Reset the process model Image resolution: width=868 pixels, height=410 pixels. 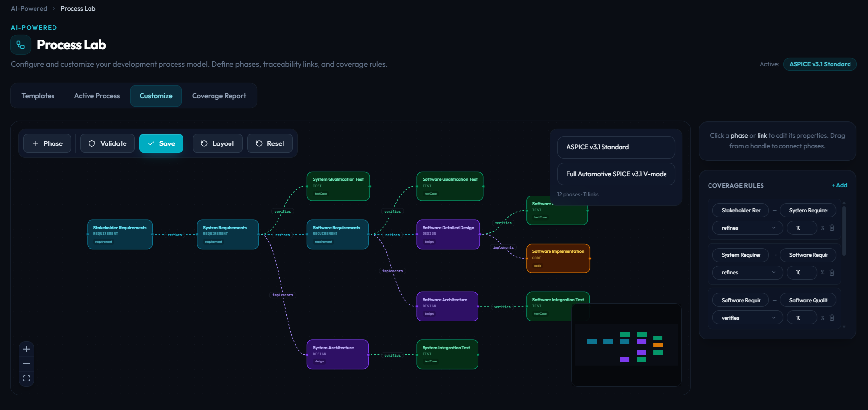tap(270, 143)
